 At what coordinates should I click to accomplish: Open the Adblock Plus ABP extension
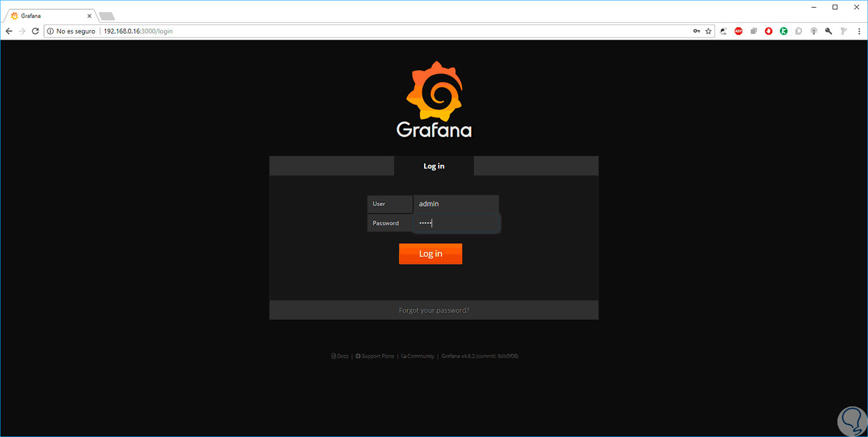(x=738, y=31)
